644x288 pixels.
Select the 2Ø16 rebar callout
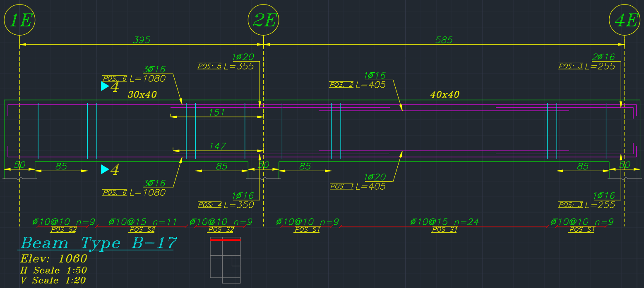point(604,57)
